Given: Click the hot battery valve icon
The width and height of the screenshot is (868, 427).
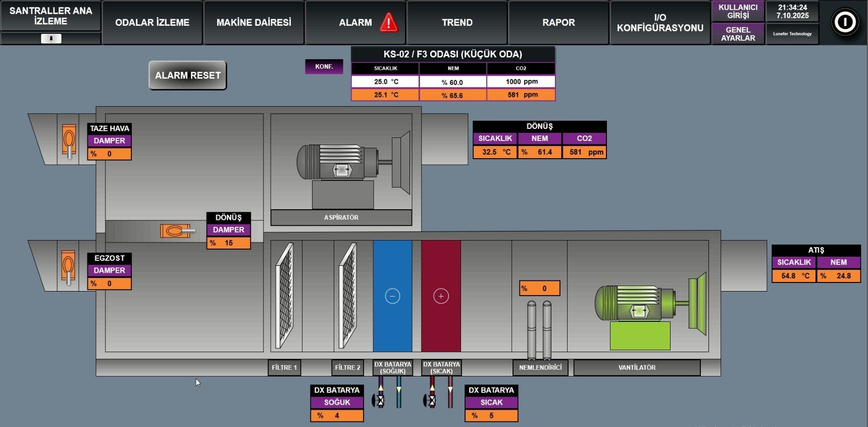Looking at the screenshot, I should [x=430, y=401].
